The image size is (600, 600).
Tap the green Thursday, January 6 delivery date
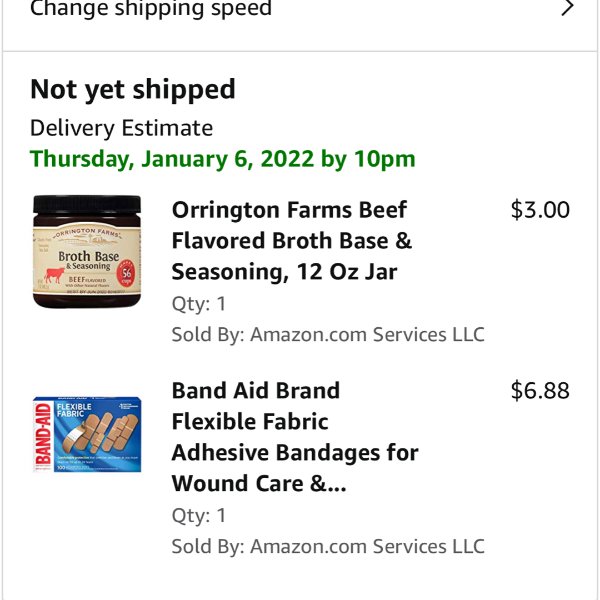[x=223, y=159]
